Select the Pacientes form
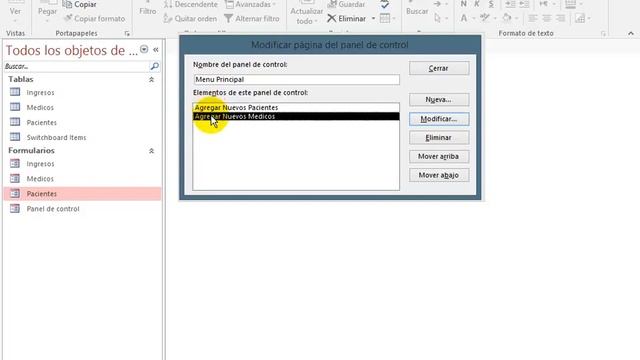This screenshot has width=640, height=360. point(82,193)
